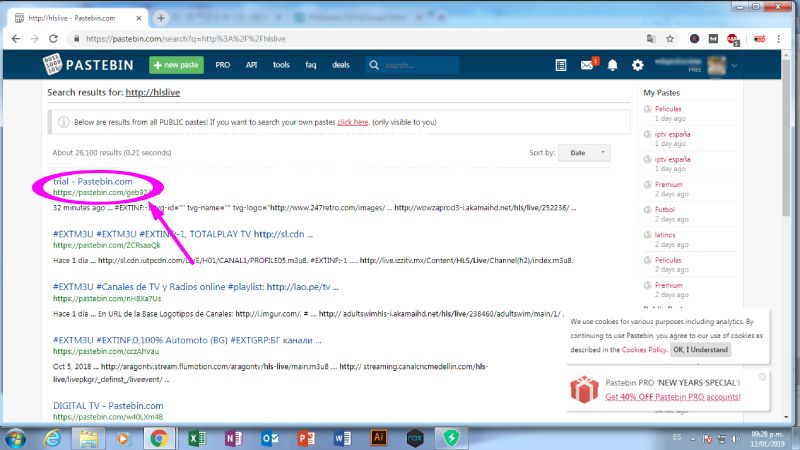The width and height of the screenshot is (800, 450).
Task: Click the info icon in the notice box
Action: (63, 122)
